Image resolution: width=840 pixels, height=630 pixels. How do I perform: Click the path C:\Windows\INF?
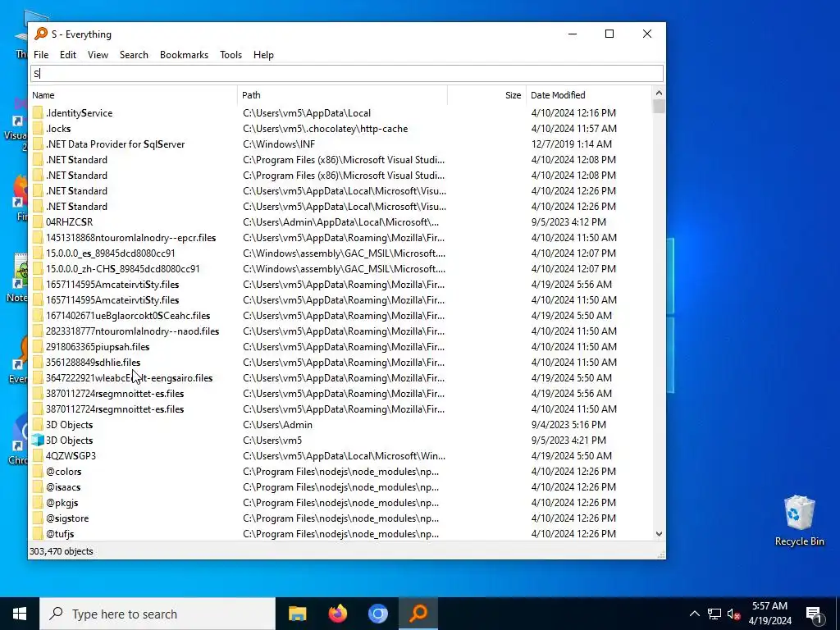coord(279,144)
